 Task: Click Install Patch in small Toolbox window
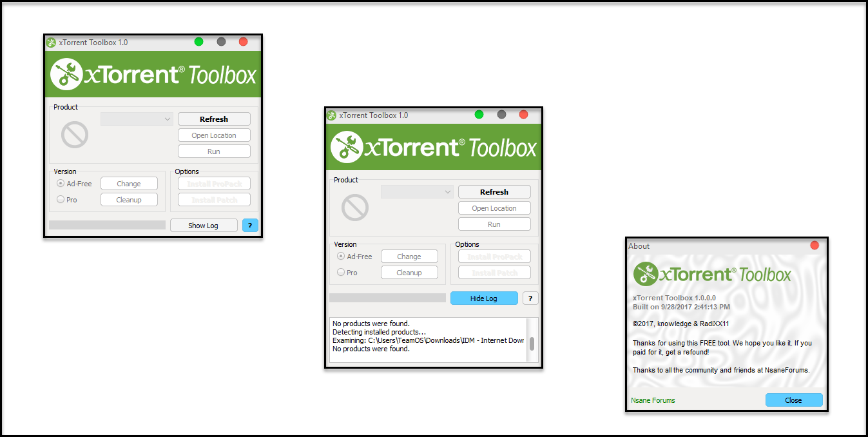click(214, 200)
